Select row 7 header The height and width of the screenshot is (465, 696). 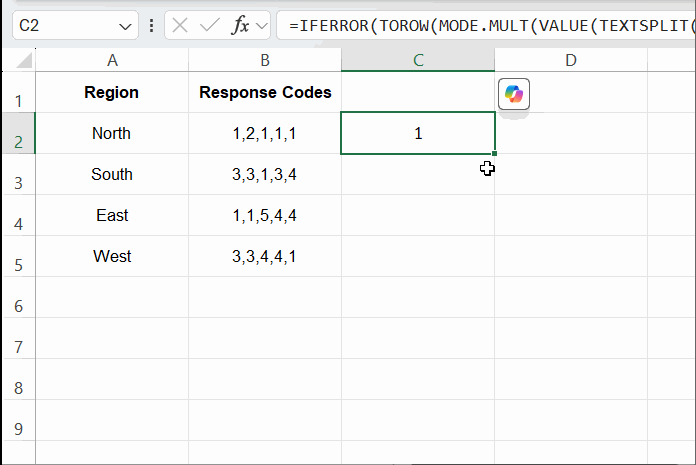[x=18, y=338]
